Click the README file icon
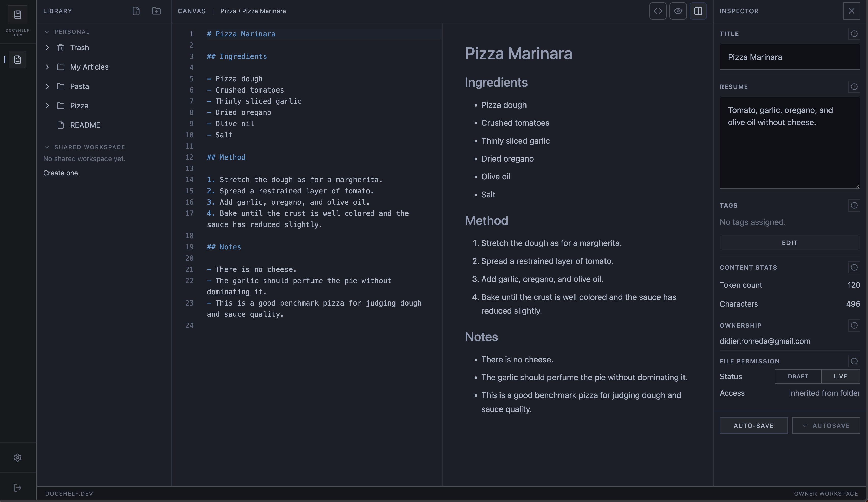The width and height of the screenshot is (868, 502). point(61,125)
